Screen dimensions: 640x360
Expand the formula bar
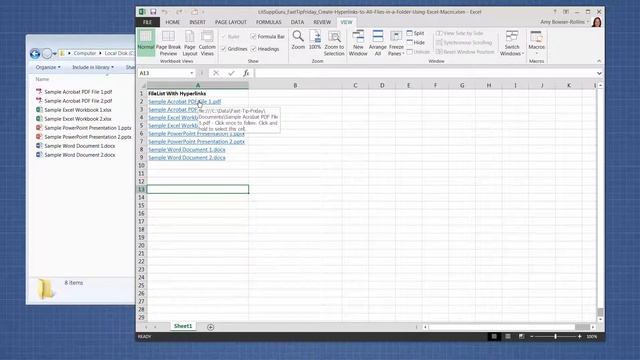(599, 73)
